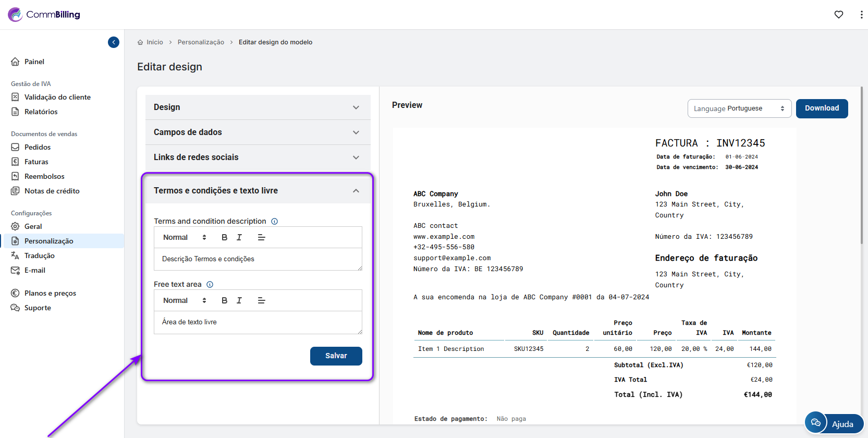The width and height of the screenshot is (868, 438).
Task: Click the Salvar button
Action: pos(336,356)
